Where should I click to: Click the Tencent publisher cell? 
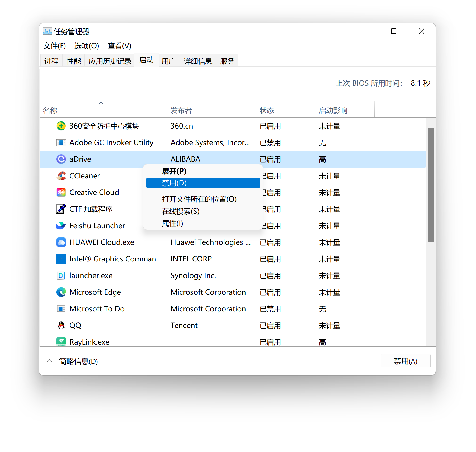tap(184, 325)
